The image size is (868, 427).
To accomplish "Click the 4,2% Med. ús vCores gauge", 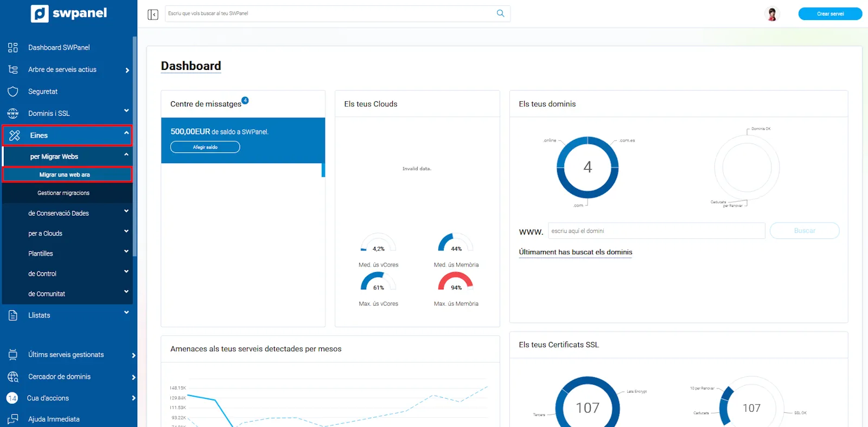I will pyautogui.click(x=378, y=243).
